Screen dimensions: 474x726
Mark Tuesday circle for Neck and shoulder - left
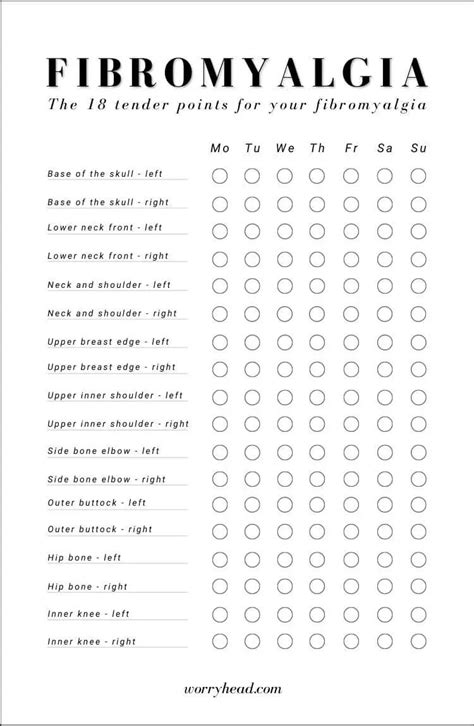click(x=252, y=286)
